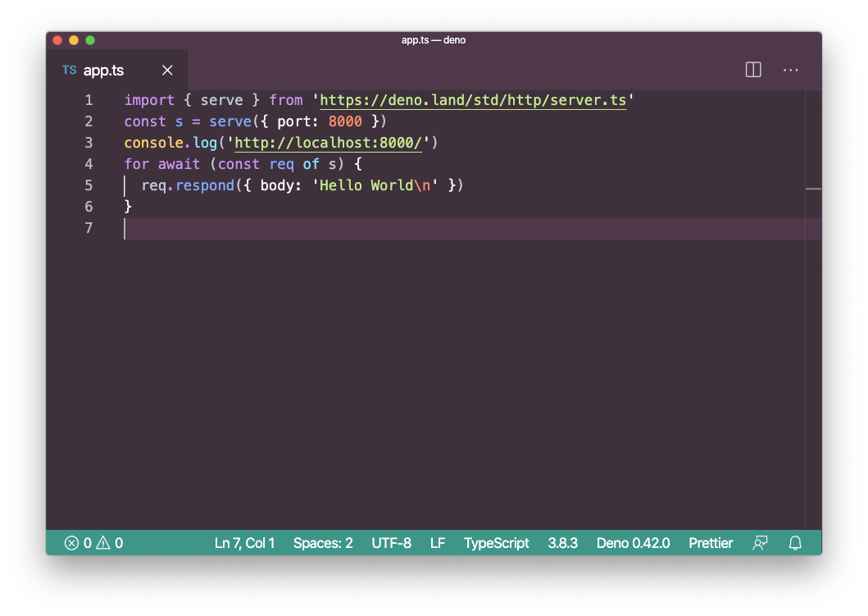868x616 pixels.
Task: Change end-of-line sequence LF
Action: [x=438, y=543]
